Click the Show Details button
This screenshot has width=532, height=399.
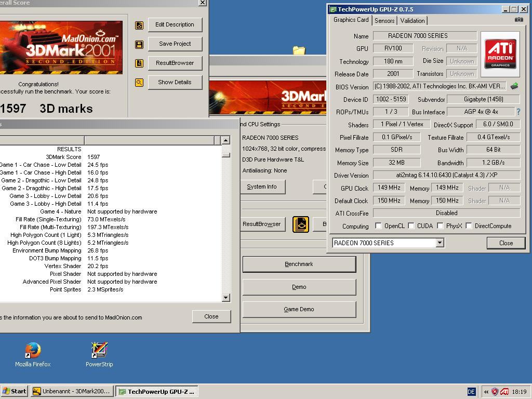point(175,82)
